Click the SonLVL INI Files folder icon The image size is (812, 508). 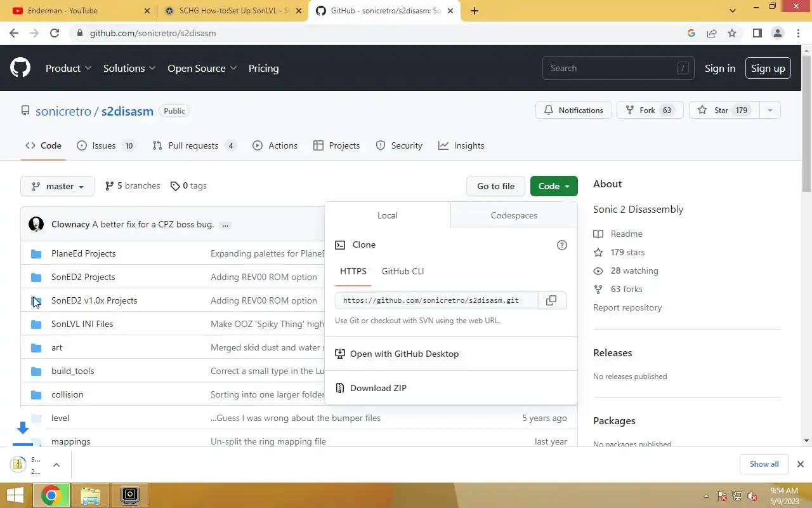click(36, 324)
